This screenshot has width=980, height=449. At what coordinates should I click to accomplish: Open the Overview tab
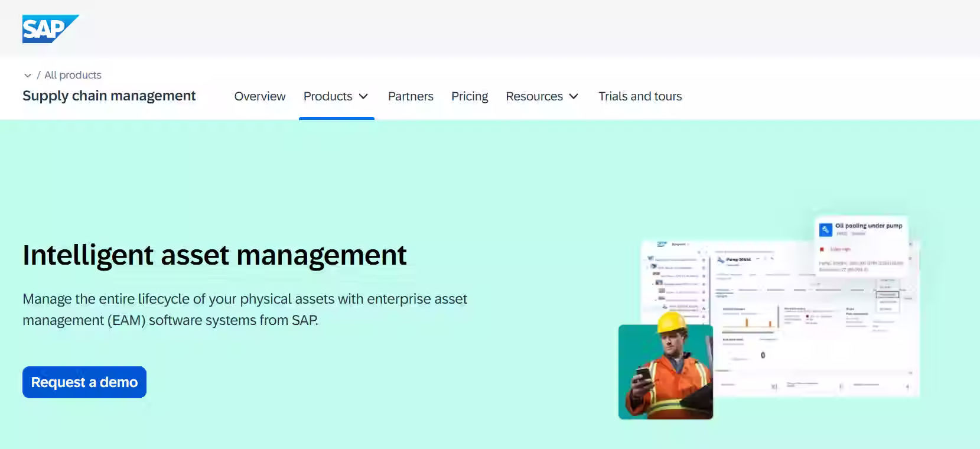click(x=260, y=96)
